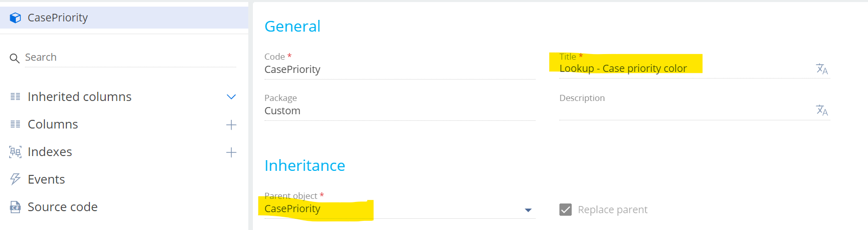Toggle the Replace parent checkbox
This screenshot has height=230, width=868.
point(566,210)
